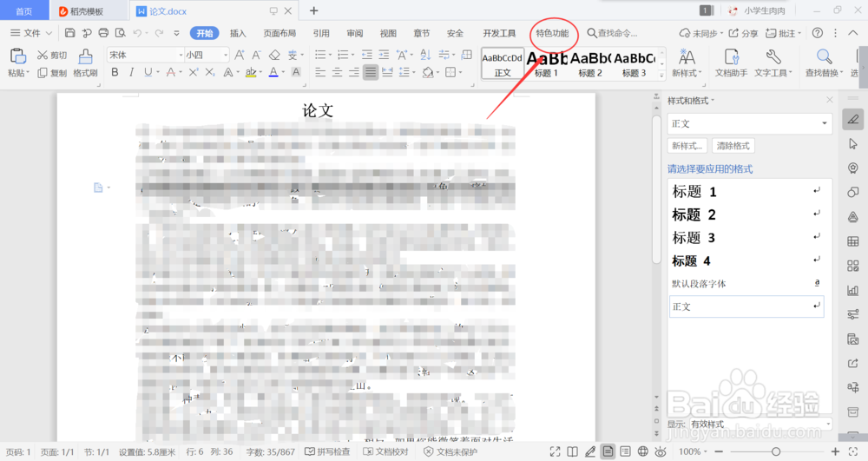
Task: Toggle italic formatting
Action: pos(131,72)
